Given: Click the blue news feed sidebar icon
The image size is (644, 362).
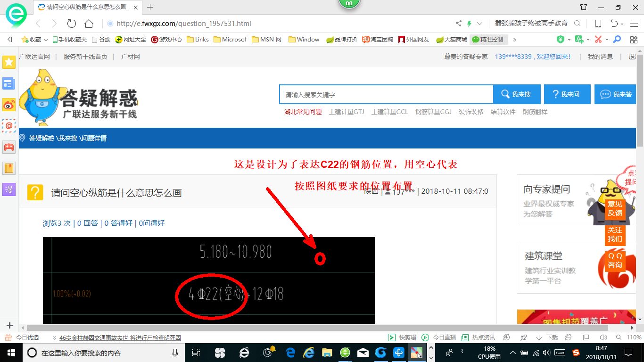Looking at the screenshot, I should [x=9, y=84].
